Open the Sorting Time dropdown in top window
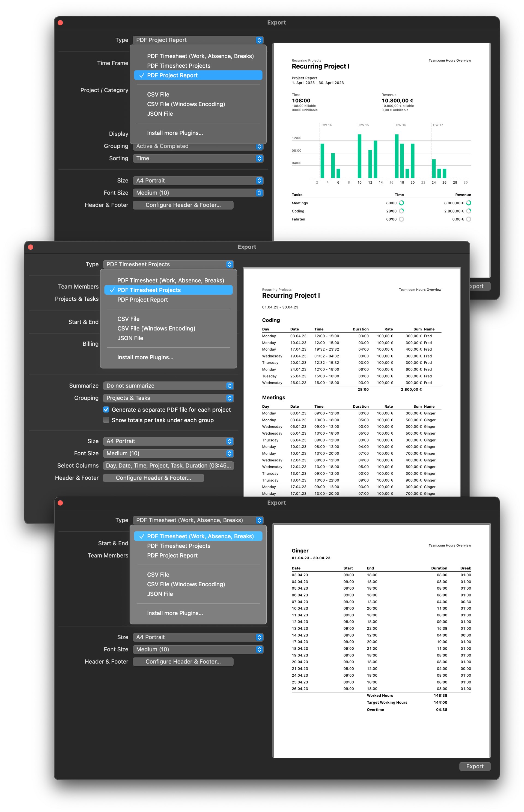 (x=198, y=159)
